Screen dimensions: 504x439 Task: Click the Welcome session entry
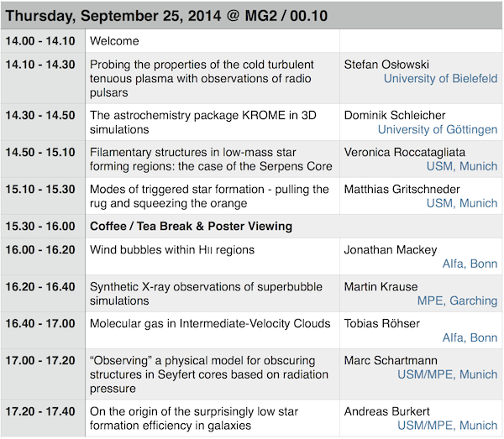114,41
